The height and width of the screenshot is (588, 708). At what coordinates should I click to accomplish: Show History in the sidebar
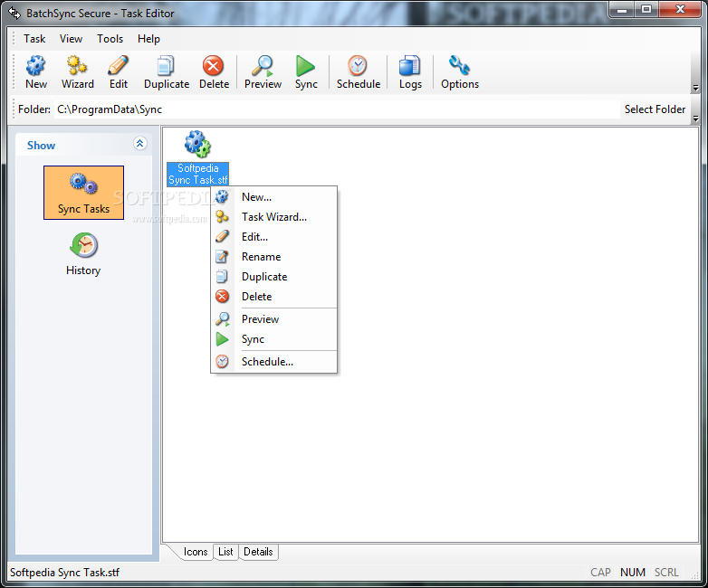(x=83, y=254)
